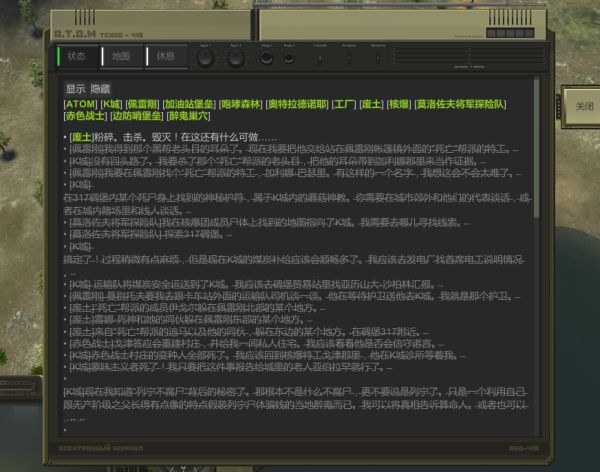Toggle the [核爆] filter tag
600x472 pixels.
pos(399,104)
